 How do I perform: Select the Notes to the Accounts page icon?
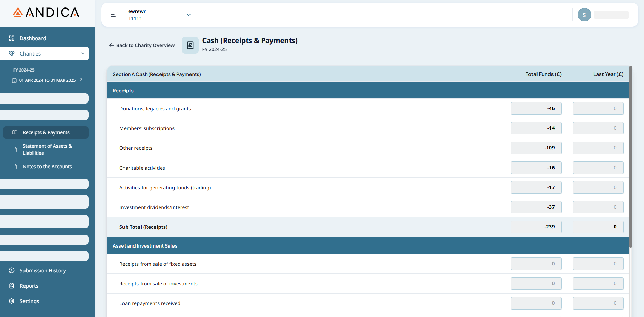(x=14, y=166)
